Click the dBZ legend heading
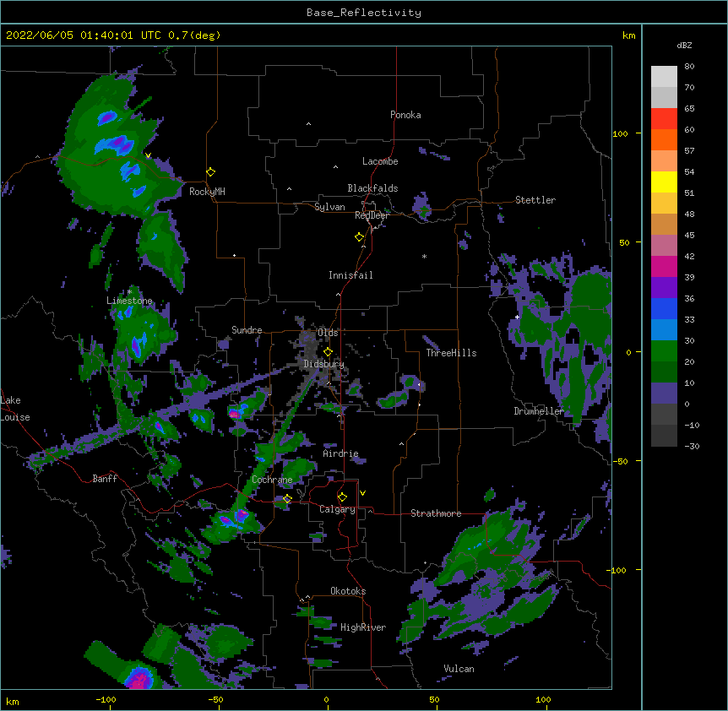 pos(684,46)
